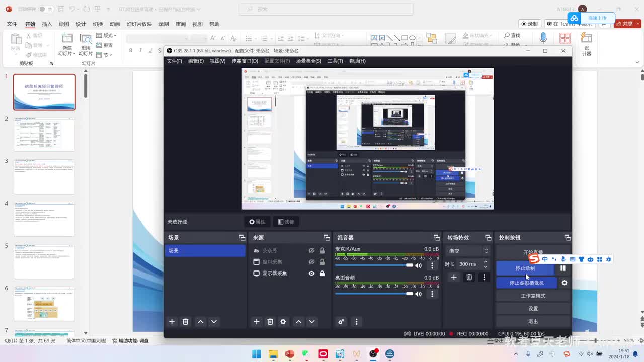Open source properties gear in Sources panel
Viewport: 644px width, 362px height.
coord(283,322)
